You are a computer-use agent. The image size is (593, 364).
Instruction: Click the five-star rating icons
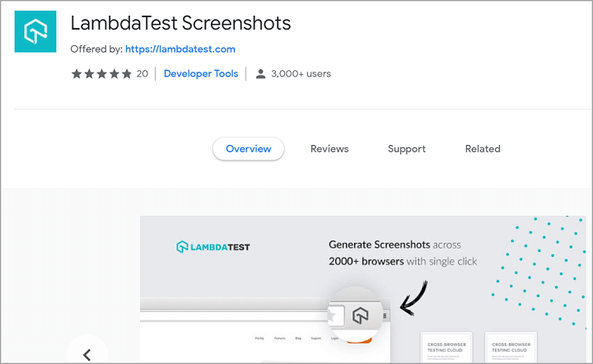pyautogui.click(x=101, y=74)
